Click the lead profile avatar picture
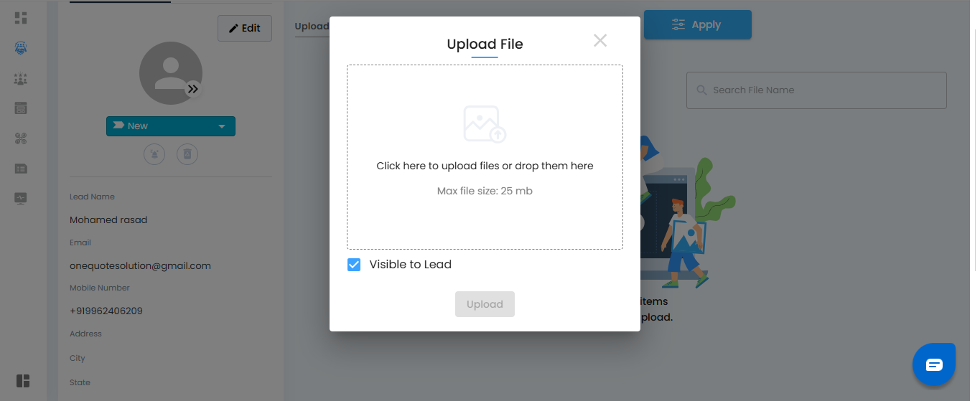Screen dimensions: 980x401 (x=169, y=72)
